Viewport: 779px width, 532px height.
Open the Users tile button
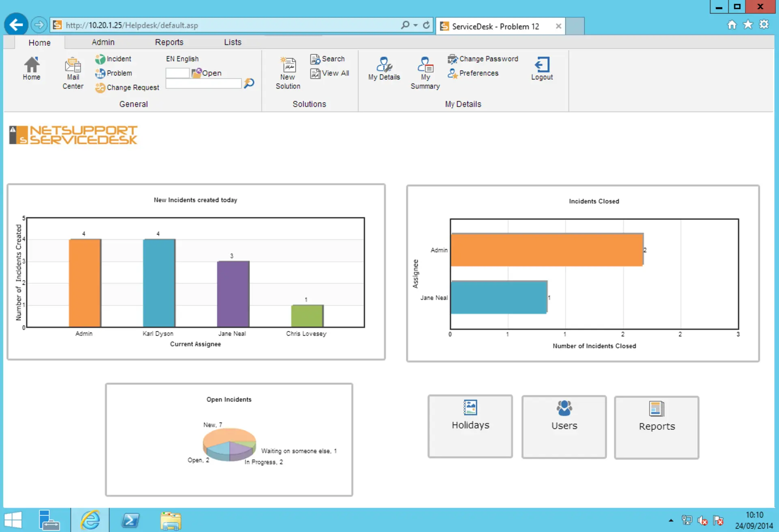pos(564,427)
